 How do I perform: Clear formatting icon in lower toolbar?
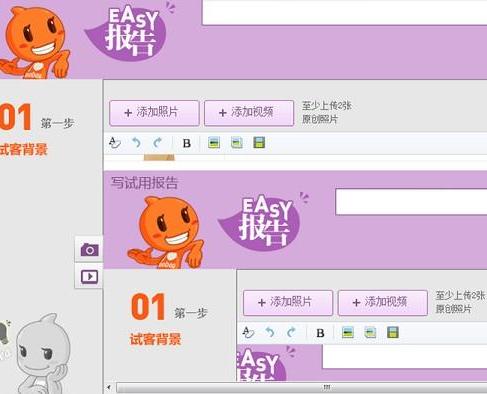(x=248, y=333)
